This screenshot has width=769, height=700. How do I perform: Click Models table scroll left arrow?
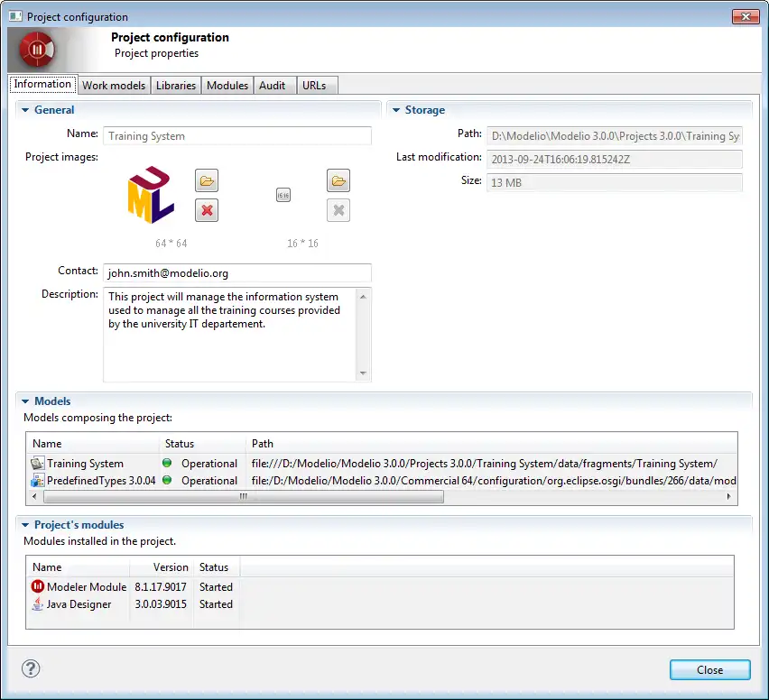34,496
